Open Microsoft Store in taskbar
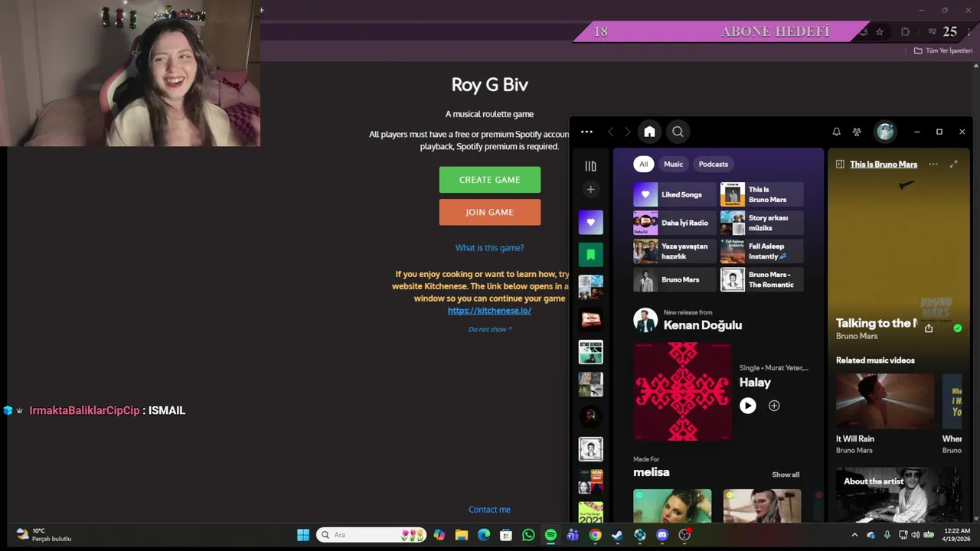The height and width of the screenshot is (551, 980). (505, 535)
